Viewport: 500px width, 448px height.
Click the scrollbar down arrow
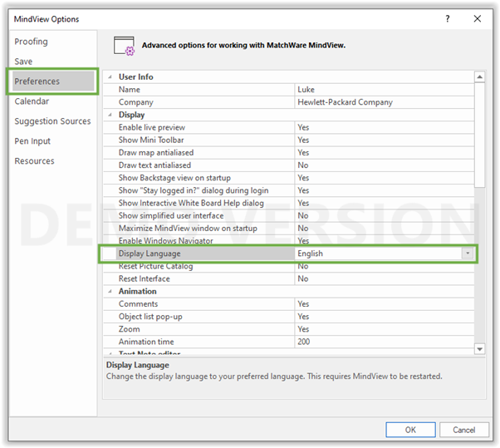(x=479, y=349)
